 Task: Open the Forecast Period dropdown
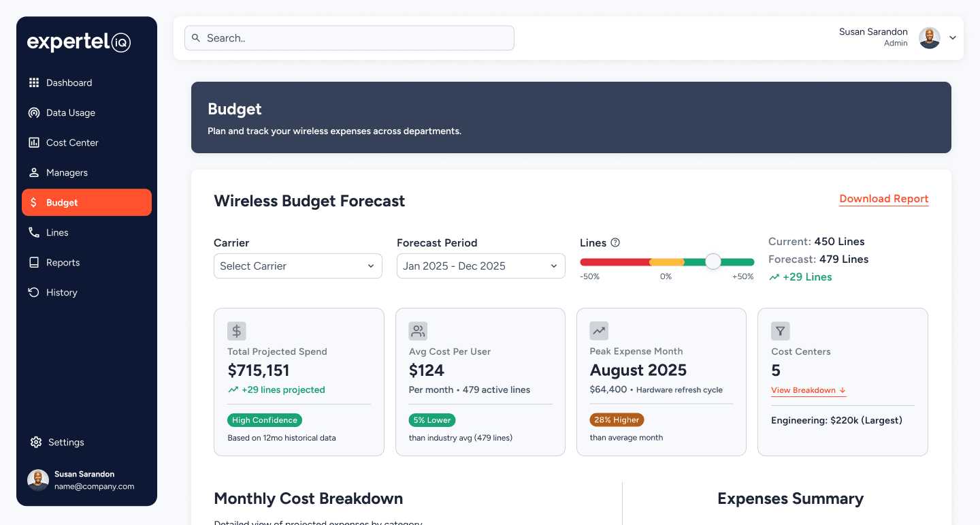point(480,266)
